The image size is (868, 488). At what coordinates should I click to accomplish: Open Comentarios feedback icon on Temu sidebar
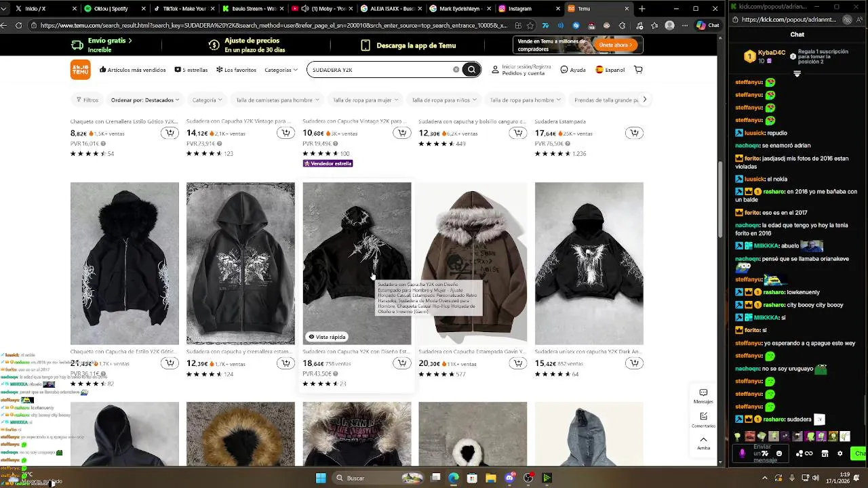(703, 420)
